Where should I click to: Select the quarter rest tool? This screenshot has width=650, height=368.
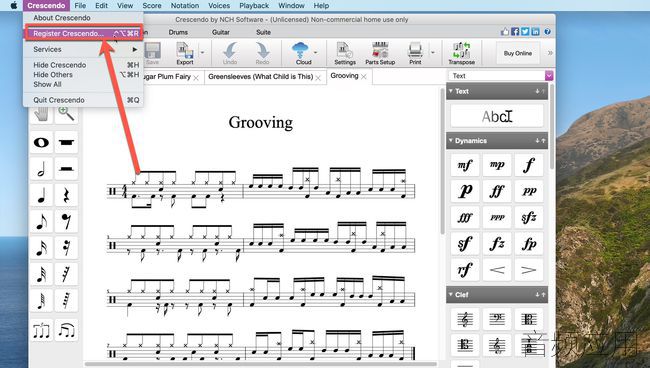pyautogui.click(x=66, y=195)
